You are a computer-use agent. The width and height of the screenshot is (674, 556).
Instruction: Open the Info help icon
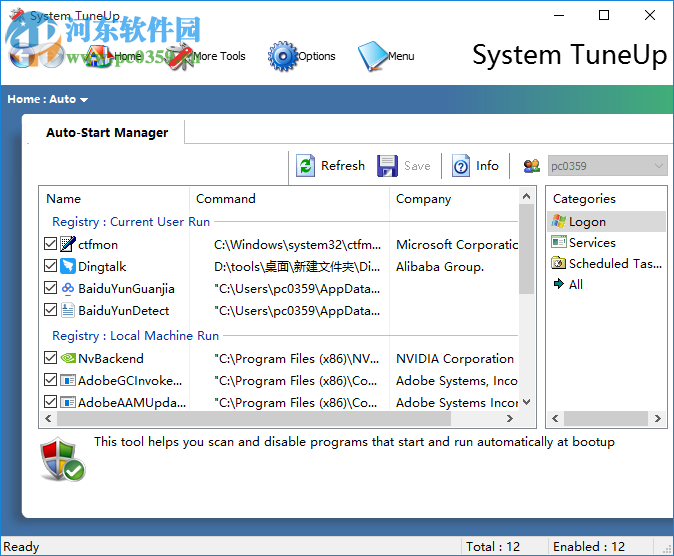point(461,166)
